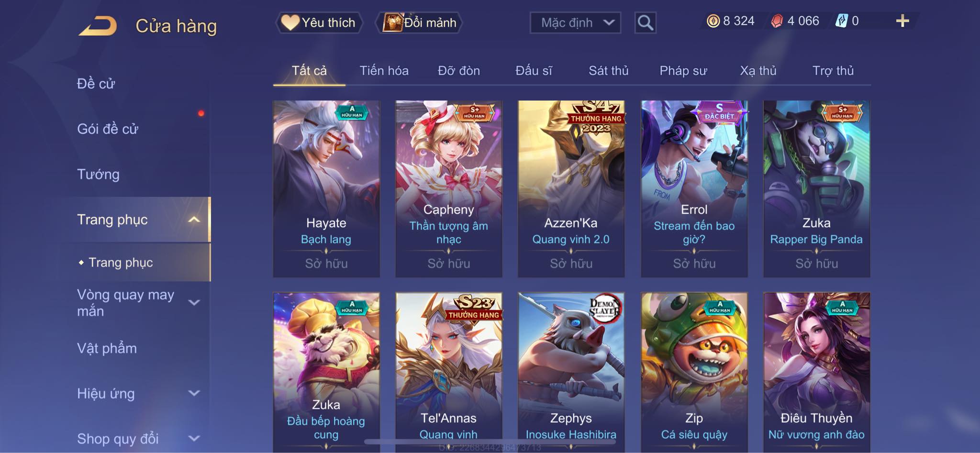Tap the red gem currency icon

click(777, 21)
